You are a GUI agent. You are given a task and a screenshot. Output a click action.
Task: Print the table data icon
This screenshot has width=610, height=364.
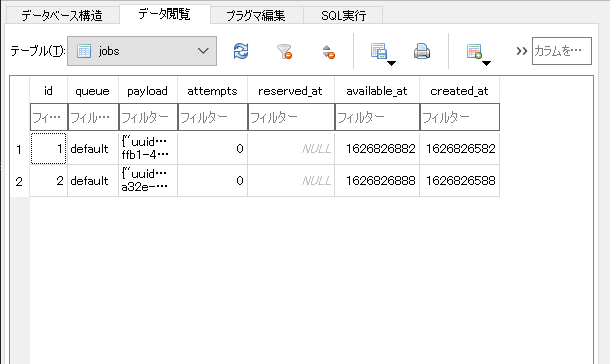422,51
